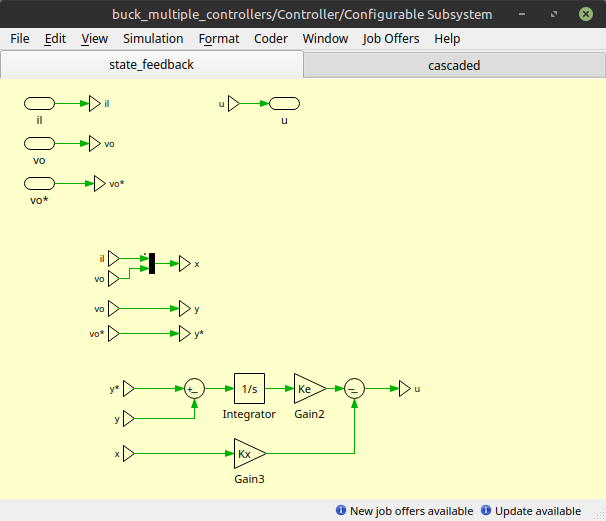
Task: Open the View menu
Action: point(94,39)
